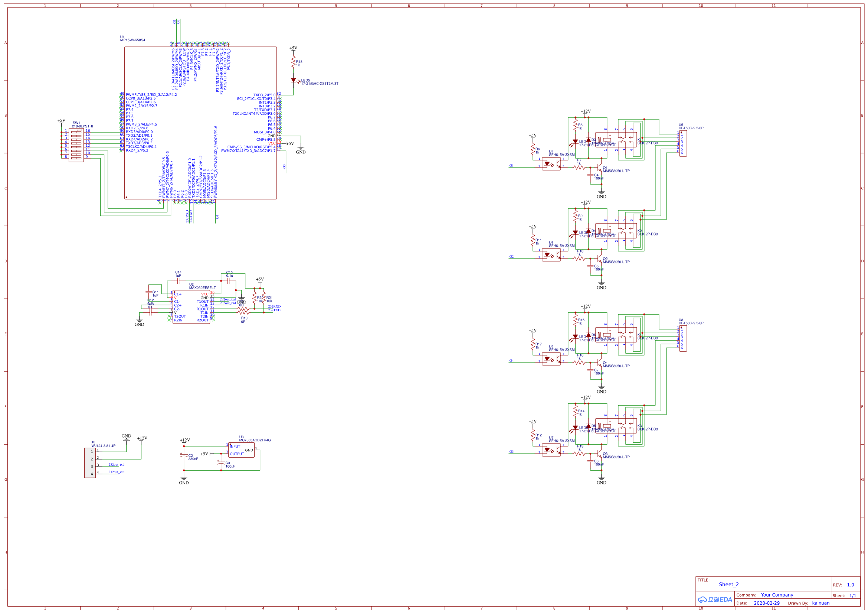The image size is (868, 614).
Task: Select the LED5 diode symbol
Action: [294, 80]
